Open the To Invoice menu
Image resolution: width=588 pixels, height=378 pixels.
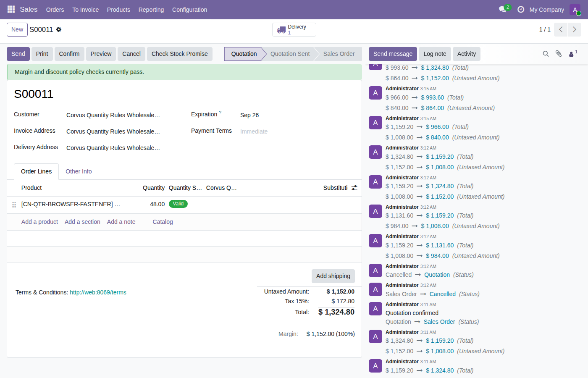coord(85,10)
